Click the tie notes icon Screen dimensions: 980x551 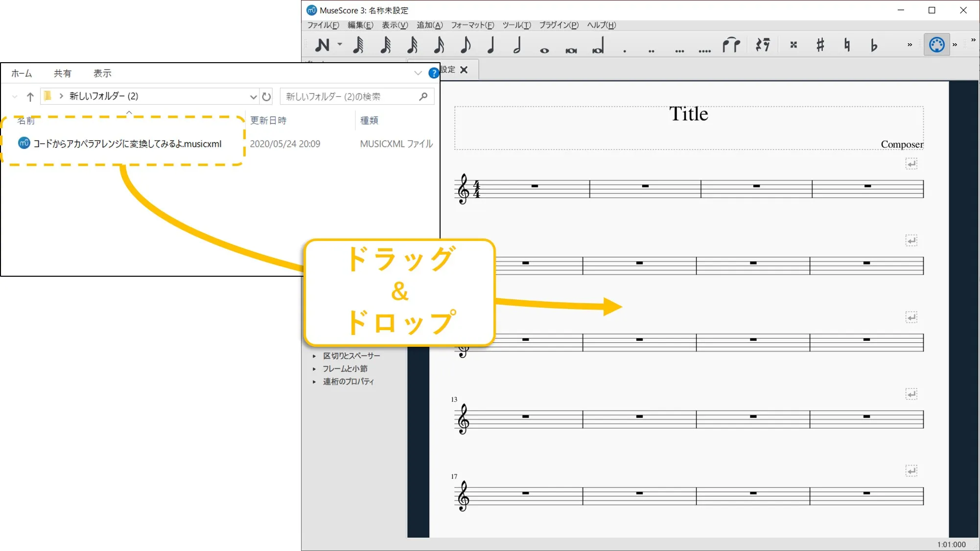coord(731,45)
